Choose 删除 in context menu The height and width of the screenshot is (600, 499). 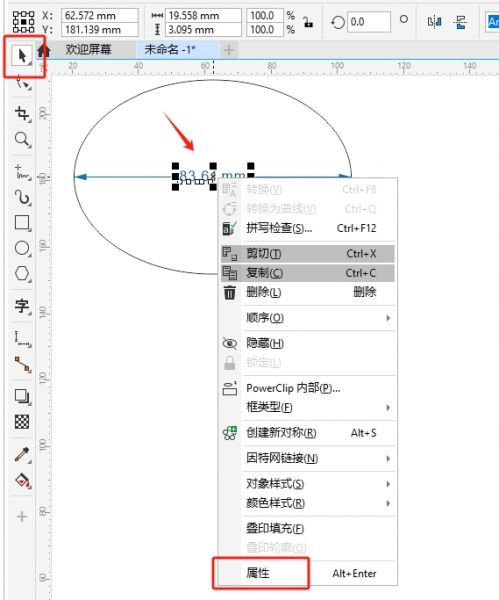(308, 292)
